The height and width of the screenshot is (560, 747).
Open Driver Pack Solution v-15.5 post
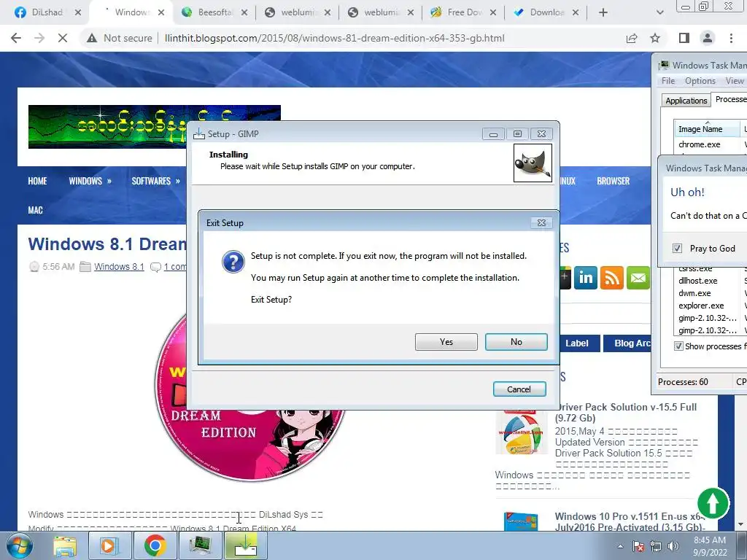625,413
